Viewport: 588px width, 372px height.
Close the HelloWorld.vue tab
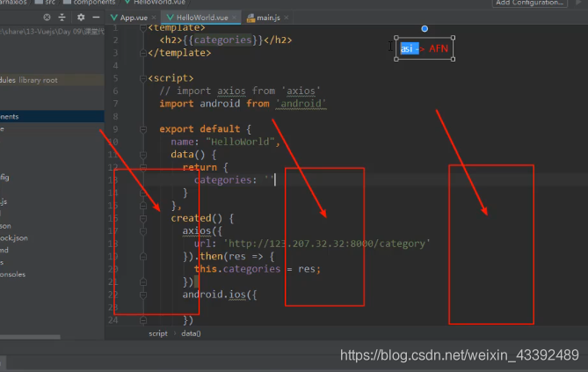(235, 18)
